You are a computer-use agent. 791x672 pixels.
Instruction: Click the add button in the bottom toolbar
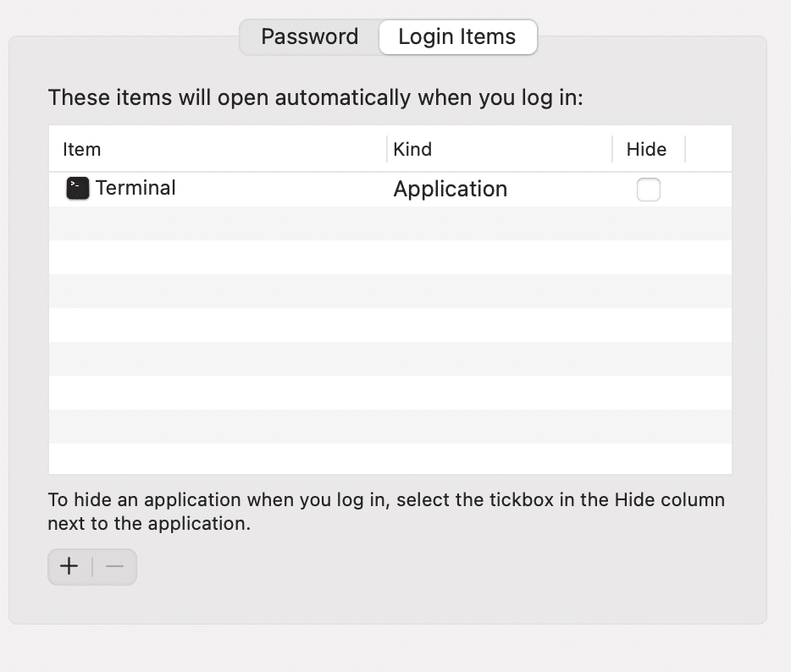pyautogui.click(x=69, y=566)
